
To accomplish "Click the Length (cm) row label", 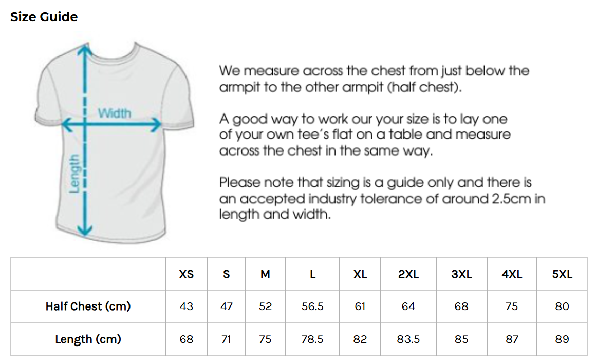I will pyautogui.click(x=88, y=339).
